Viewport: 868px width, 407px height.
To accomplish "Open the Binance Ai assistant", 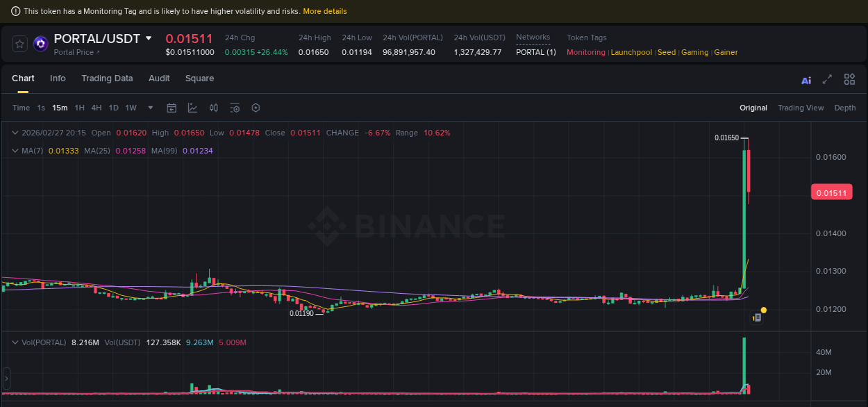I will [806, 80].
